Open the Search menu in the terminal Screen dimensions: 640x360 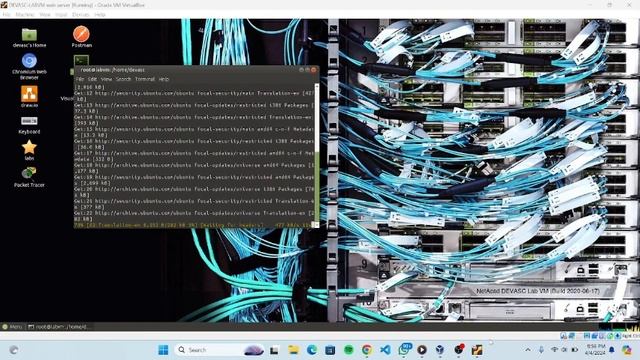tap(123, 79)
